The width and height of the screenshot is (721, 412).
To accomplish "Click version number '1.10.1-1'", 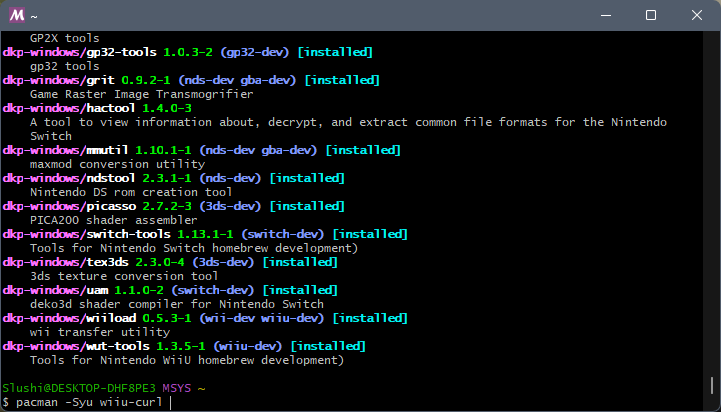I will (x=163, y=150).
